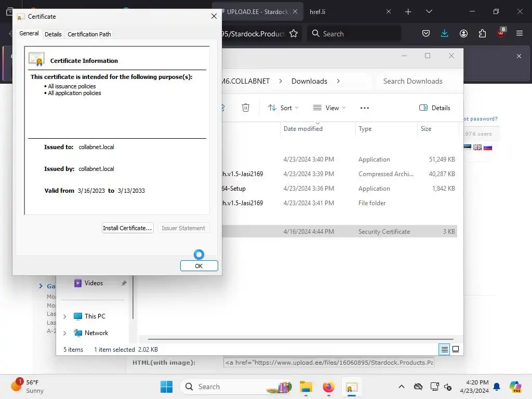532x399 pixels.
Task: Select the Compressed Archive row 40,287 KB
Action: tap(339, 174)
